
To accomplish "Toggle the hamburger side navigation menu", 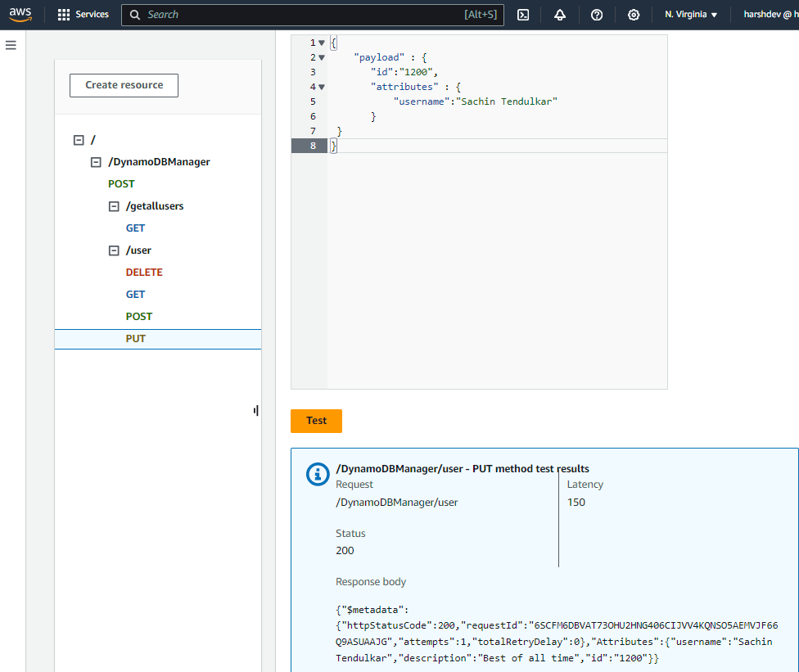I will tap(11, 45).
